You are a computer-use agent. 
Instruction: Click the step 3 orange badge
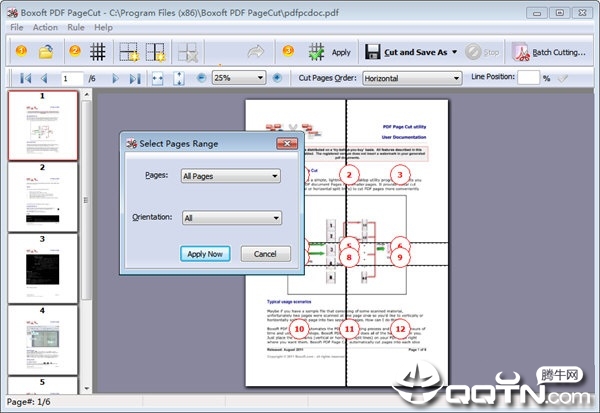288,51
